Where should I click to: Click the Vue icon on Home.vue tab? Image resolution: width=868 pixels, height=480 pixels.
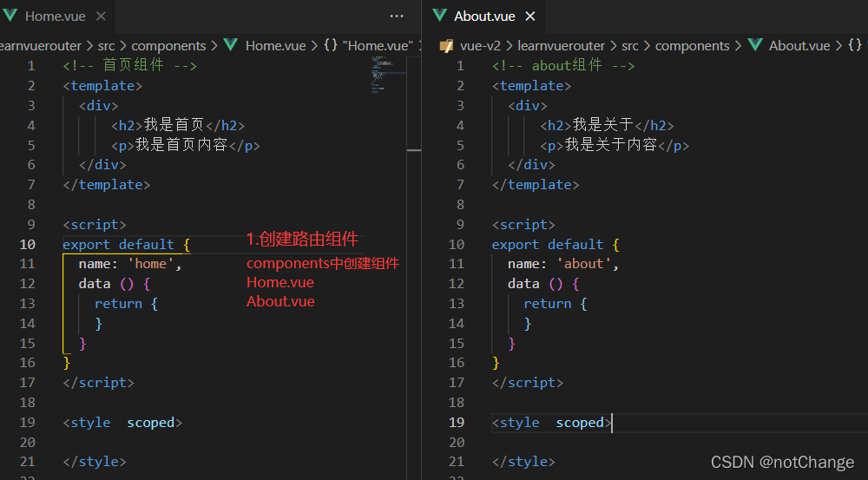[10, 16]
